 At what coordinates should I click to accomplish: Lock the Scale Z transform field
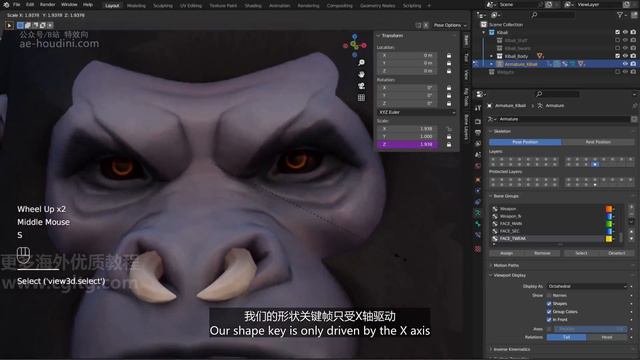coord(449,144)
